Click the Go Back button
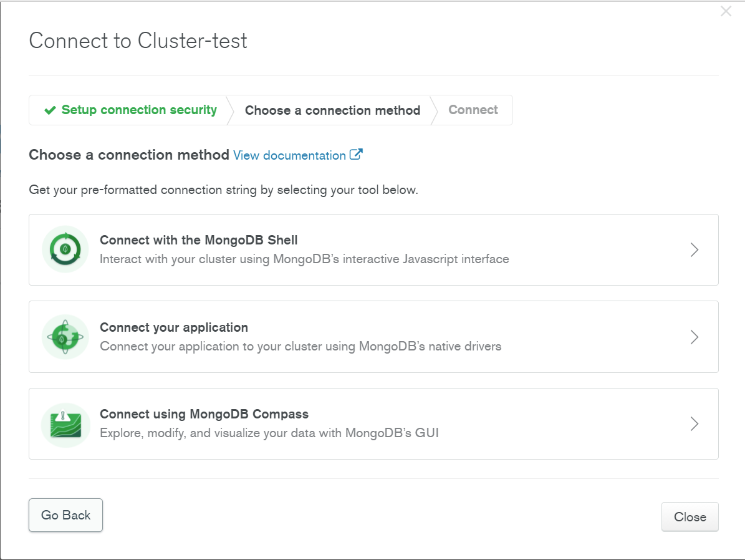Image resolution: width=745 pixels, height=560 pixels. pyautogui.click(x=65, y=515)
